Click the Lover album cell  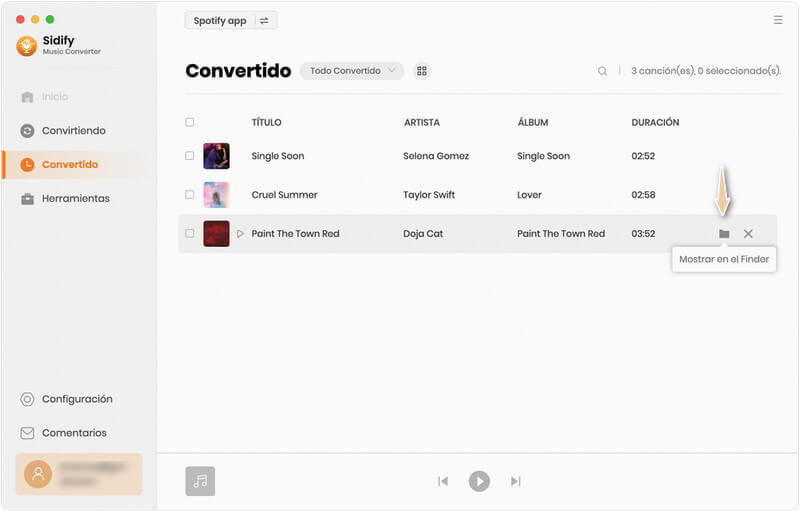(529, 195)
